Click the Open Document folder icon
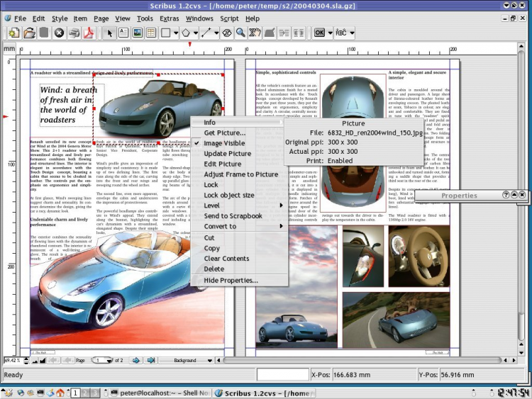The width and height of the screenshot is (532, 399). [x=29, y=33]
